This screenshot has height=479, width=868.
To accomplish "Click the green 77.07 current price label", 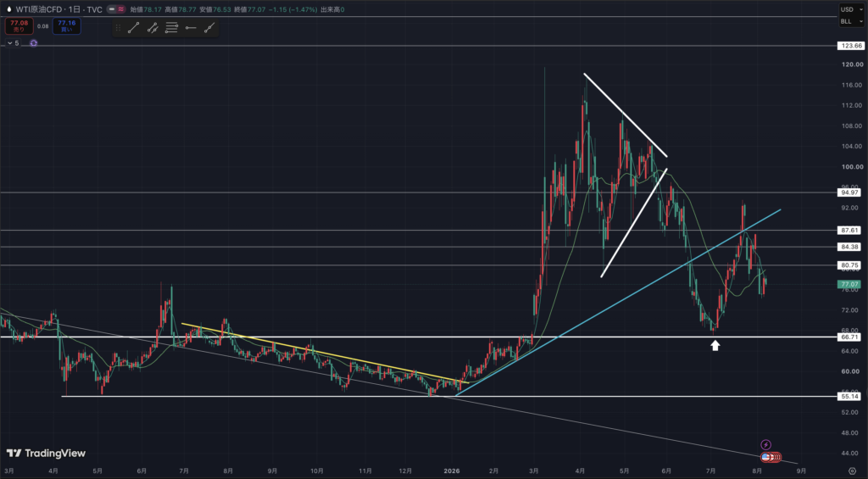I will click(849, 285).
